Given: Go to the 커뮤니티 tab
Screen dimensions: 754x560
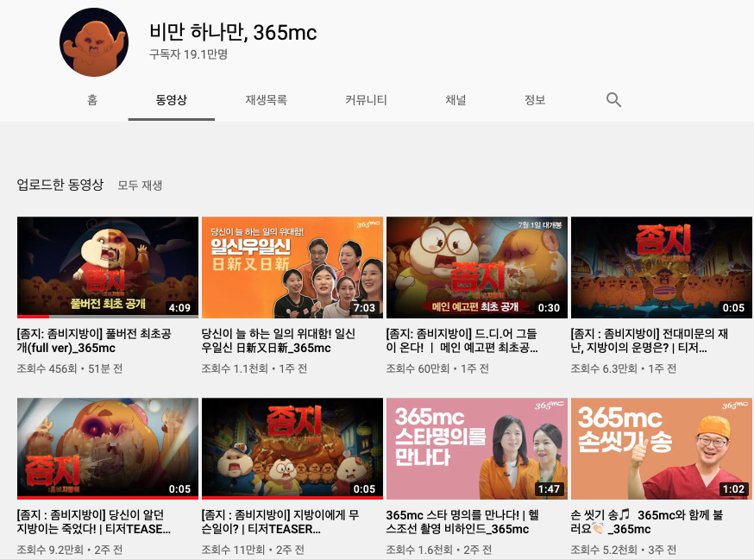Looking at the screenshot, I should 366,99.
